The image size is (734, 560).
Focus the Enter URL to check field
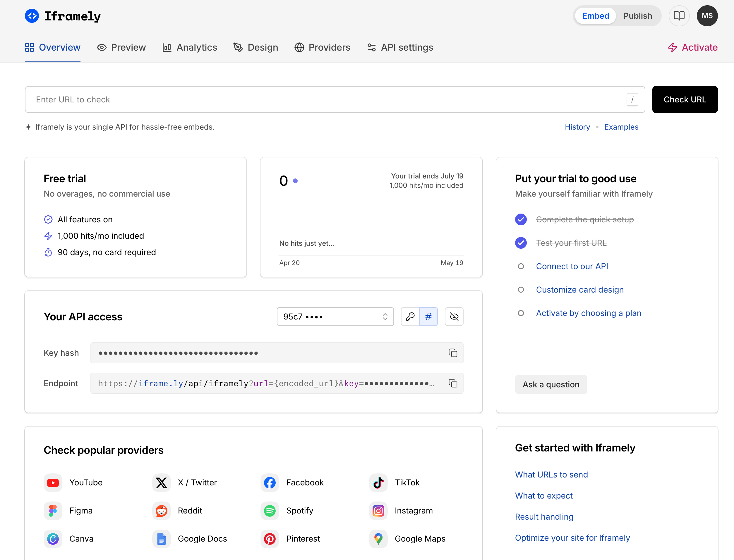click(x=335, y=99)
